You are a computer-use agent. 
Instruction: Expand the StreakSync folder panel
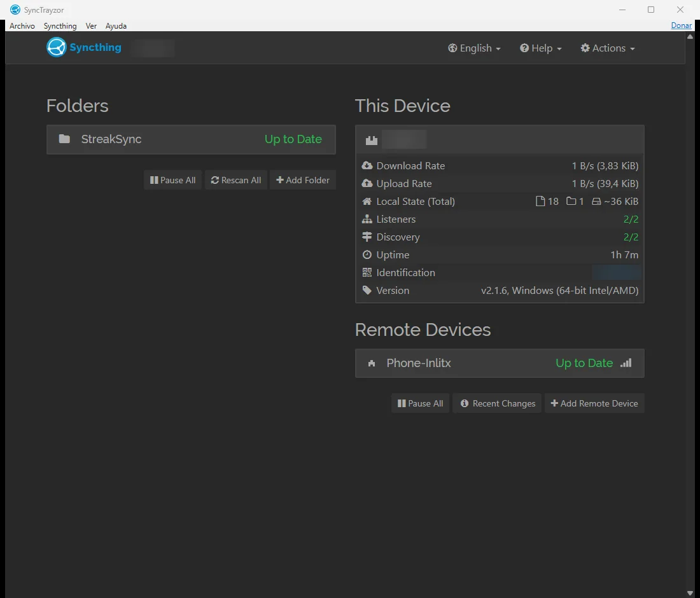191,139
